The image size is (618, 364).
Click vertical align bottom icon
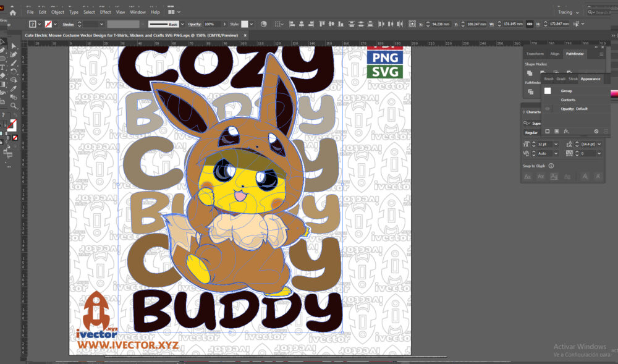click(x=341, y=24)
